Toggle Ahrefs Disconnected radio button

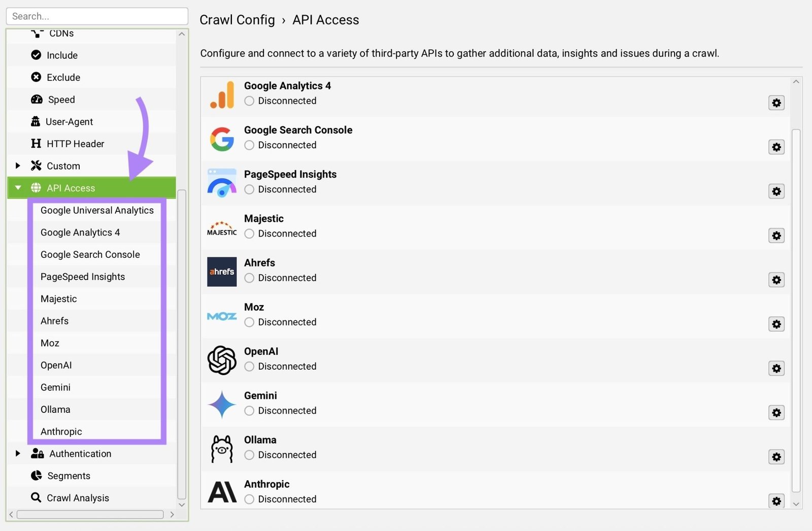point(249,278)
